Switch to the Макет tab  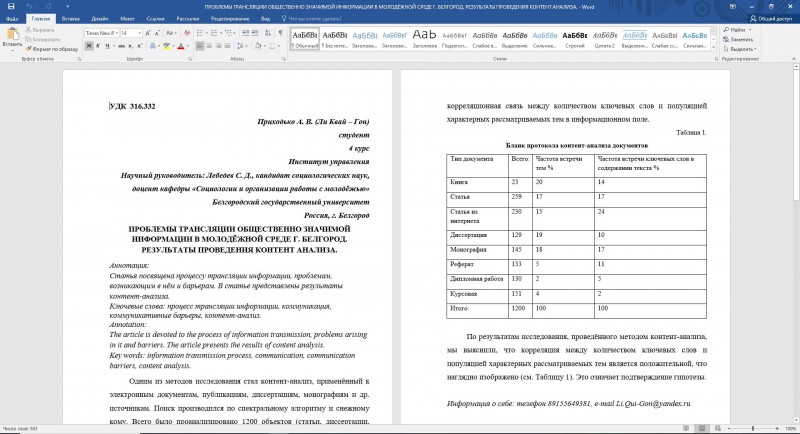127,19
